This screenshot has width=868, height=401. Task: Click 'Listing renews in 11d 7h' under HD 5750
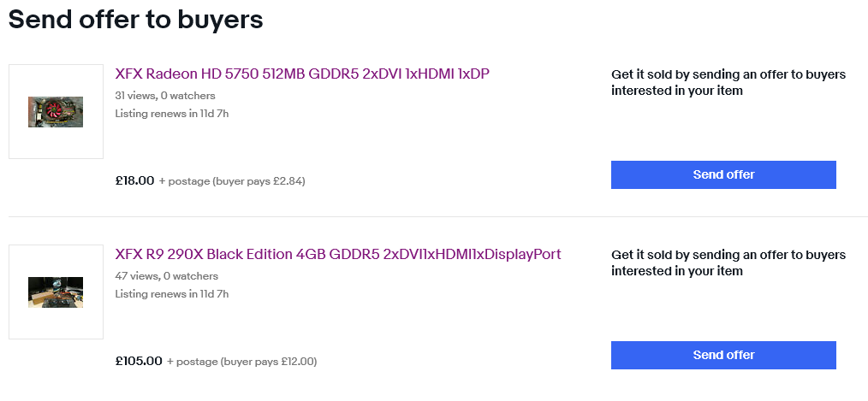pyautogui.click(x=171, y=114)
